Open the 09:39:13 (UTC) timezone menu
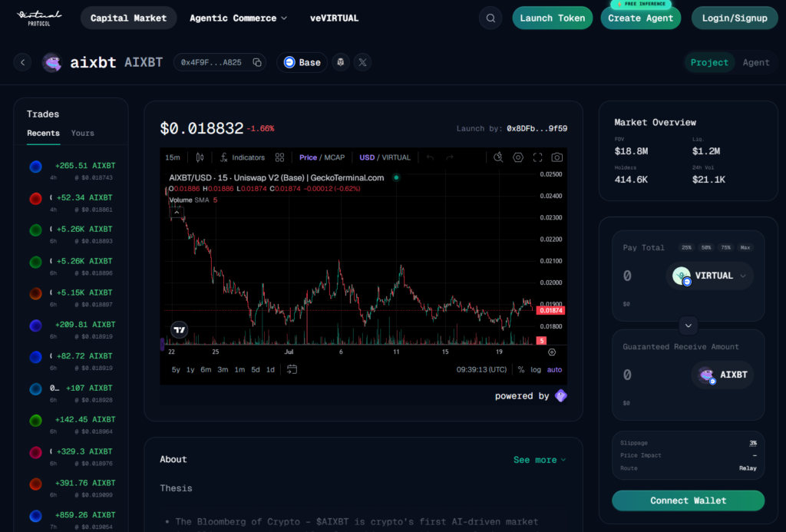Viewport: 786px width, 532px height. tap(481, 369)
